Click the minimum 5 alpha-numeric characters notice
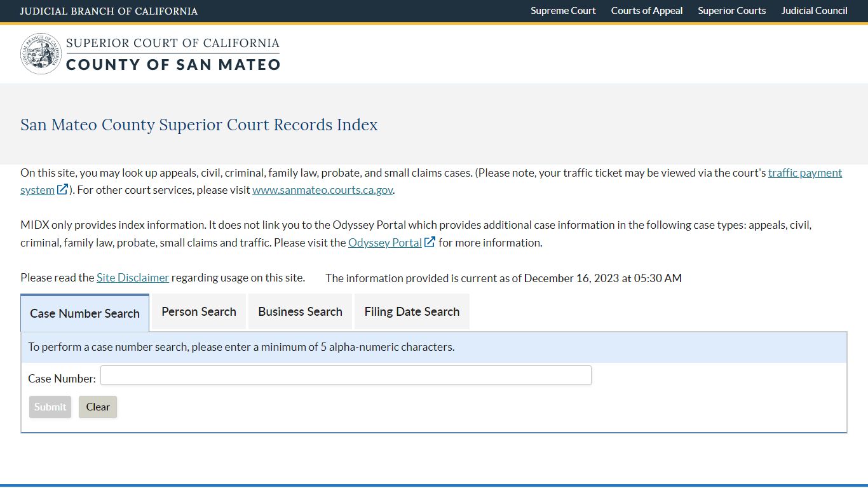The width and height of the screenshot is (868, 488). point(241,347)
